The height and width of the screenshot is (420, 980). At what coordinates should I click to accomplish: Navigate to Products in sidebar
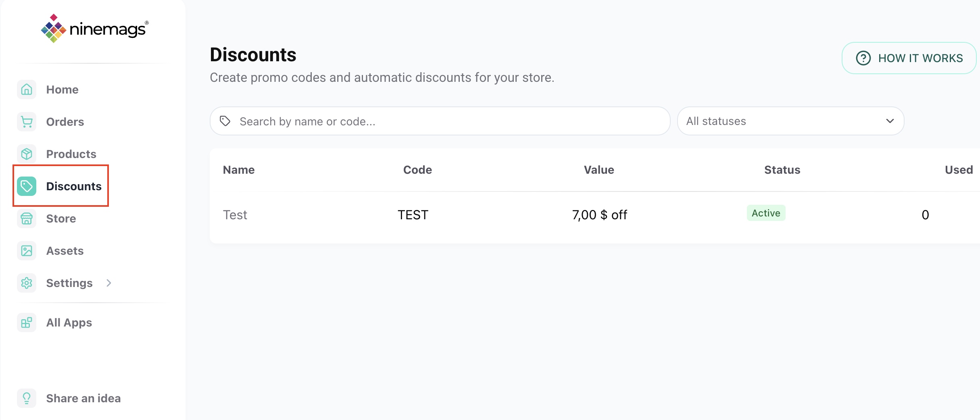pyautogui.click(x=71, y=154)
